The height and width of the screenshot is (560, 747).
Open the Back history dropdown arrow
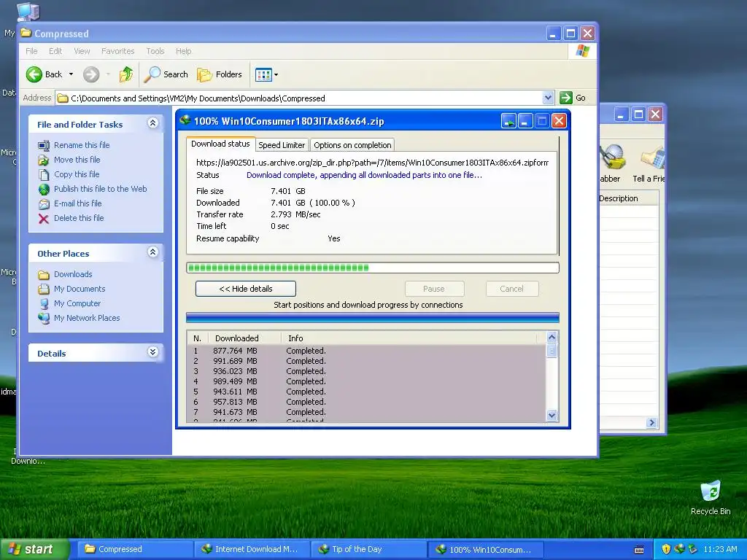coord(71,74)
